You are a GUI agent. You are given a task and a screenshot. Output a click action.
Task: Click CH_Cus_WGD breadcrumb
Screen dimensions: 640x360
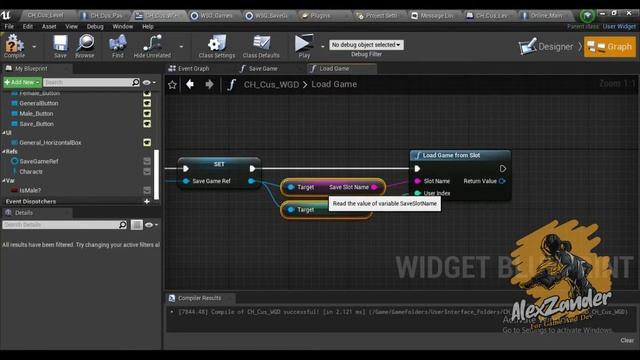pyautogui.click(x=271, y=84)
